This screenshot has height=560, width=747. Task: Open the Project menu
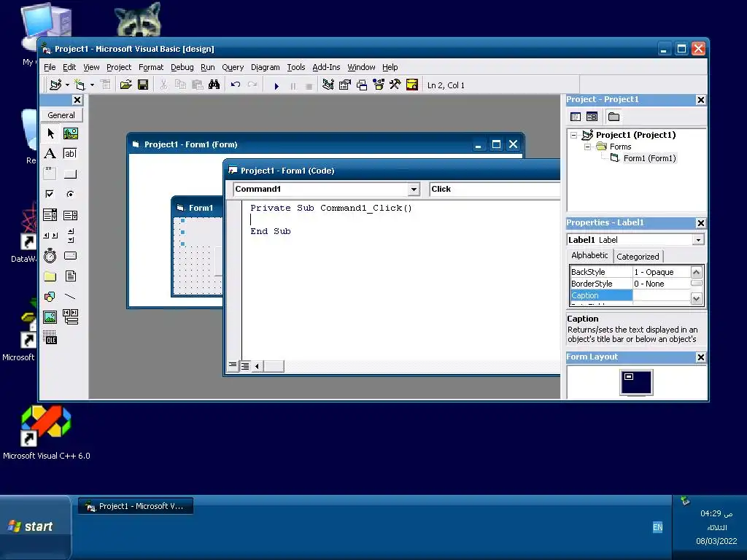(x=119, y=67)
